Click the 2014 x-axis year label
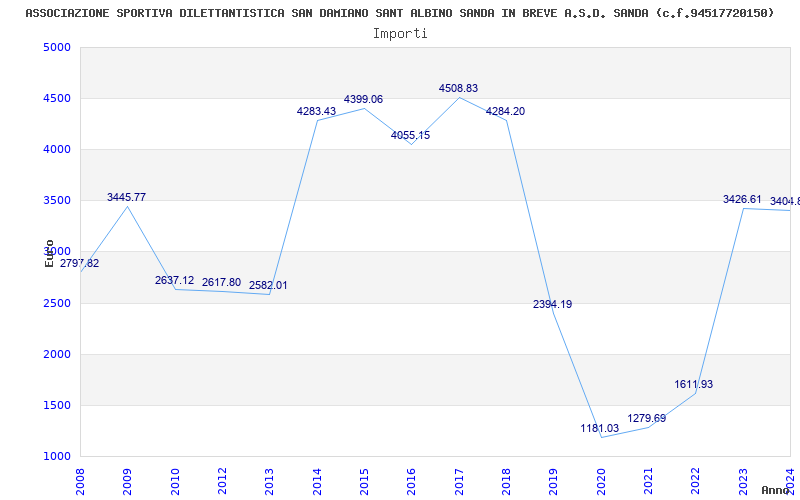This screenshot has width=800, height=500. [x=317, y=481]
